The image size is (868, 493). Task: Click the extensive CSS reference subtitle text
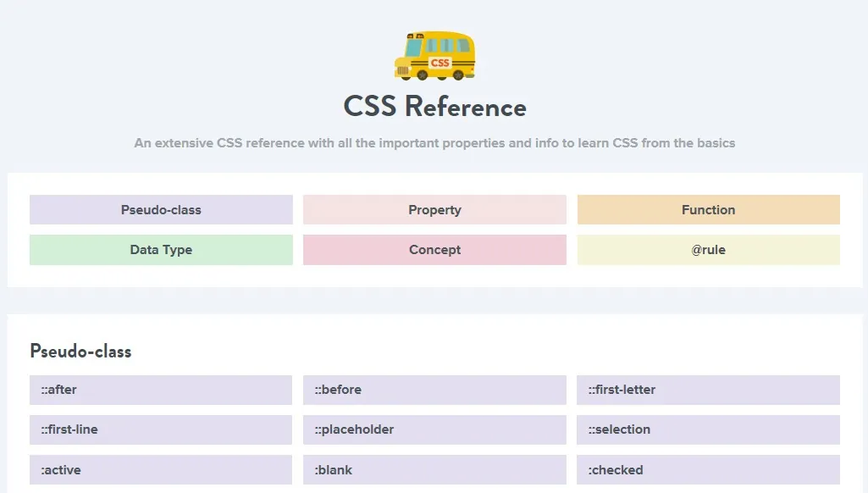pos(434,143)
